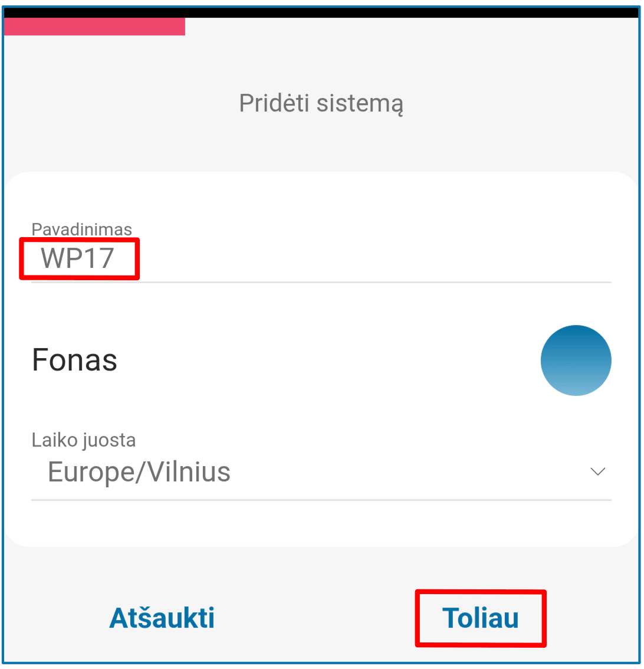Click the Laiko juosta label
The image size is (644, 669).
click(x=84, y=440)
